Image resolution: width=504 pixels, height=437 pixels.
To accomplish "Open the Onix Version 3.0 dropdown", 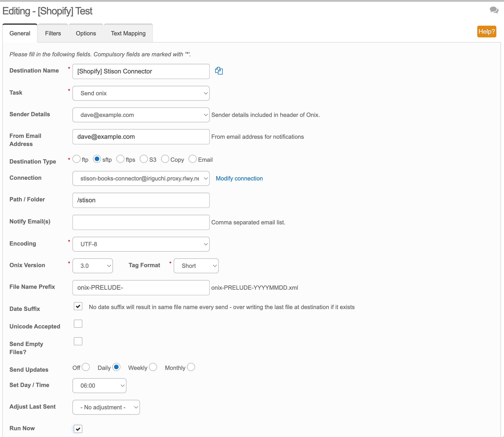I will point(92,266).
